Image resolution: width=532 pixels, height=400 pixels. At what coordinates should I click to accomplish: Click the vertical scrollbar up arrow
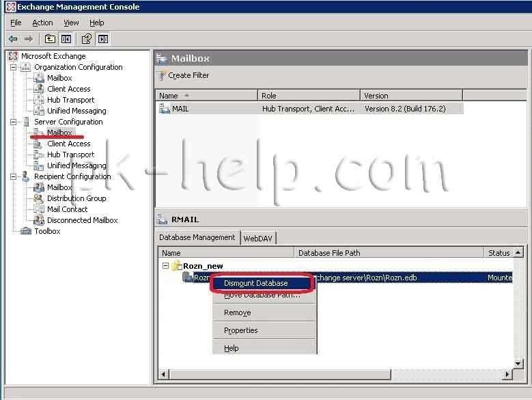point(518,252)
